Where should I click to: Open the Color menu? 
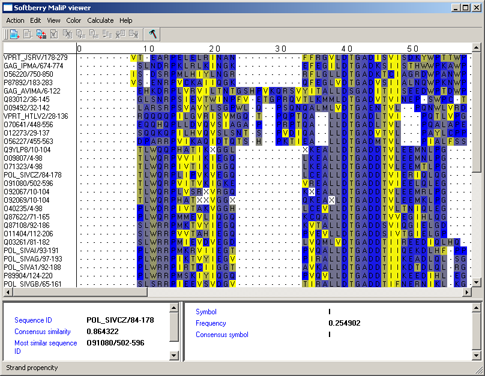[x=73, y=21]
